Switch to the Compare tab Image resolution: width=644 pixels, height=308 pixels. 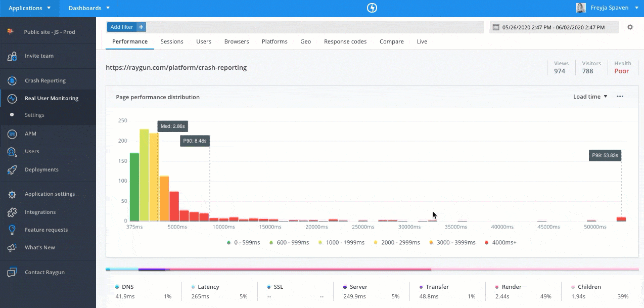392,41
